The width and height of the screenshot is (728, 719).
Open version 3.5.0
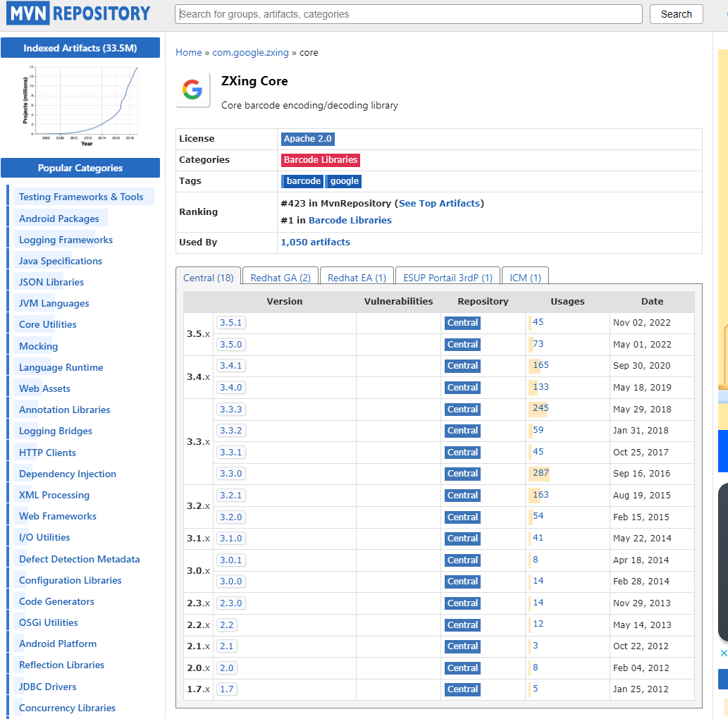point(230,344)
